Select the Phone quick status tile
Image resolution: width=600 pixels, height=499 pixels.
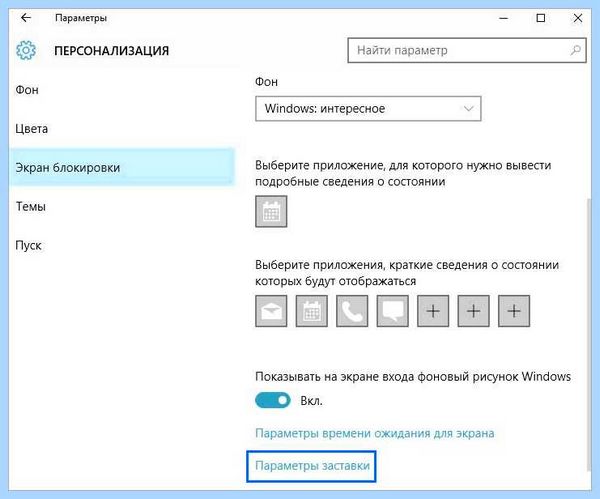point(352,311)
